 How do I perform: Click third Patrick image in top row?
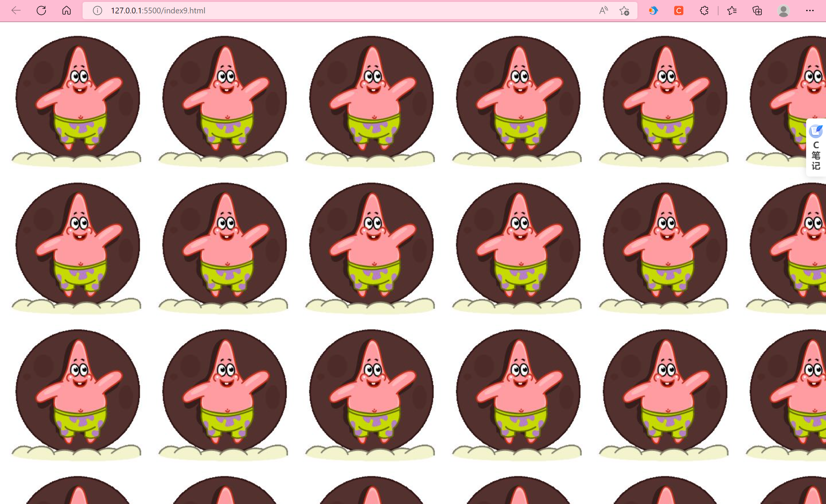[x=371, y=99]
